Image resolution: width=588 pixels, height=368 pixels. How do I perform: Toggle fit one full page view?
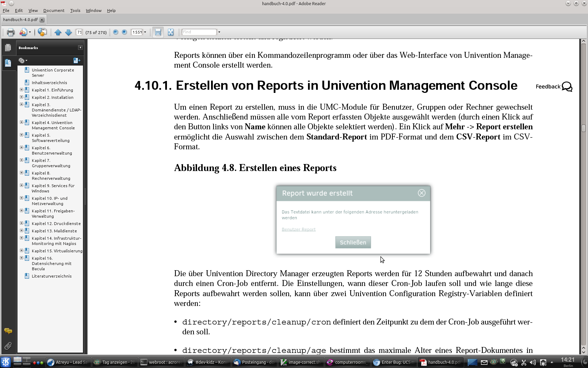170,32
